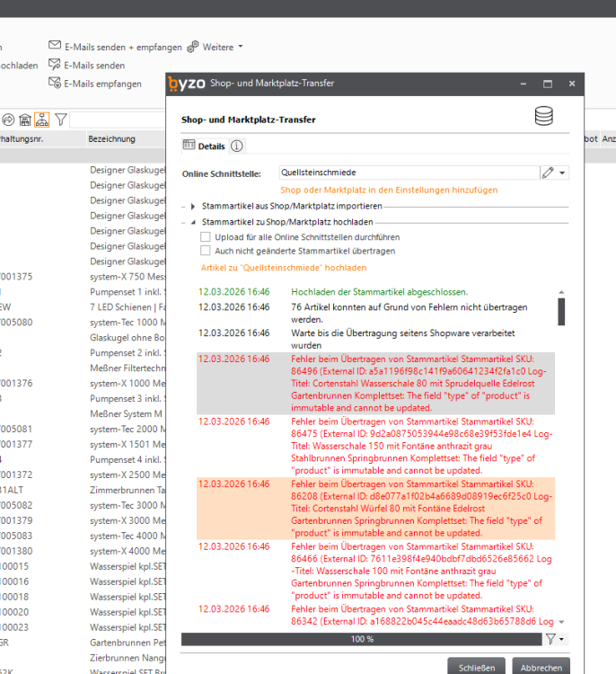The image size is (616, 674).
Task: Click the Online Schnittstelle field Quellsteinschmiede
Action: 409,173
